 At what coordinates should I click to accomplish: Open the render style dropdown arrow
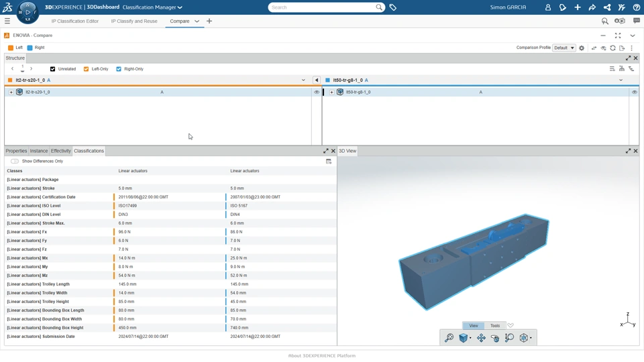point(531,338)
